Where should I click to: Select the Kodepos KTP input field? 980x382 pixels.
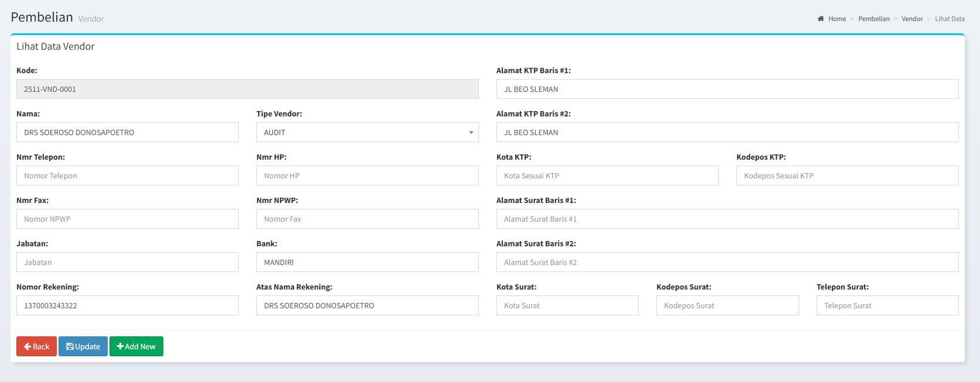(x=847, y=175)
